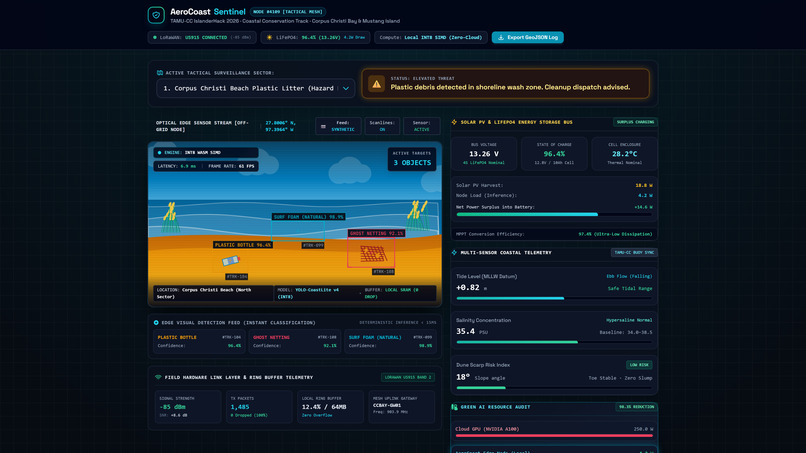Click the Solar PV Harvest 18.8 W value

click(644, 185)
